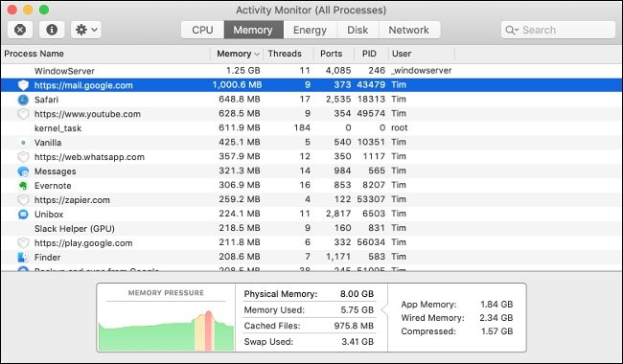Viewport: 623px width, 364px height.
Task: Click the mail.google.com shield icon
Action: click(23, 85)
